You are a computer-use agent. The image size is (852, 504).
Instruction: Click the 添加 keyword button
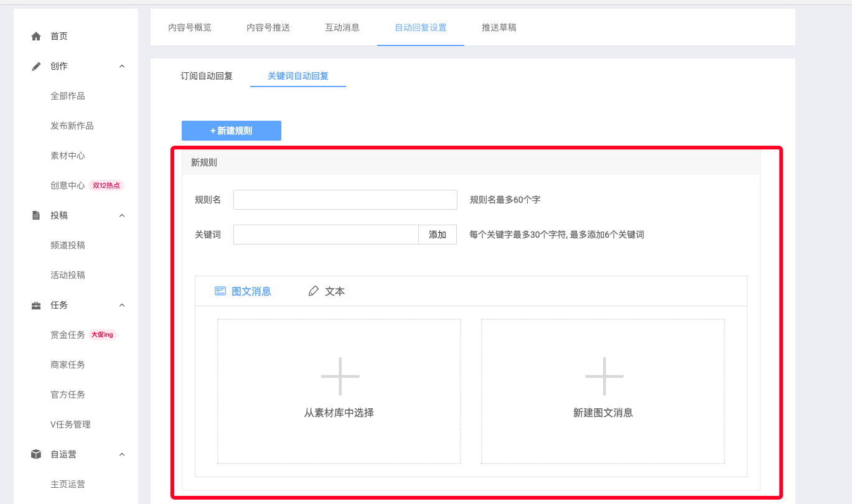(x=438, y=235)
